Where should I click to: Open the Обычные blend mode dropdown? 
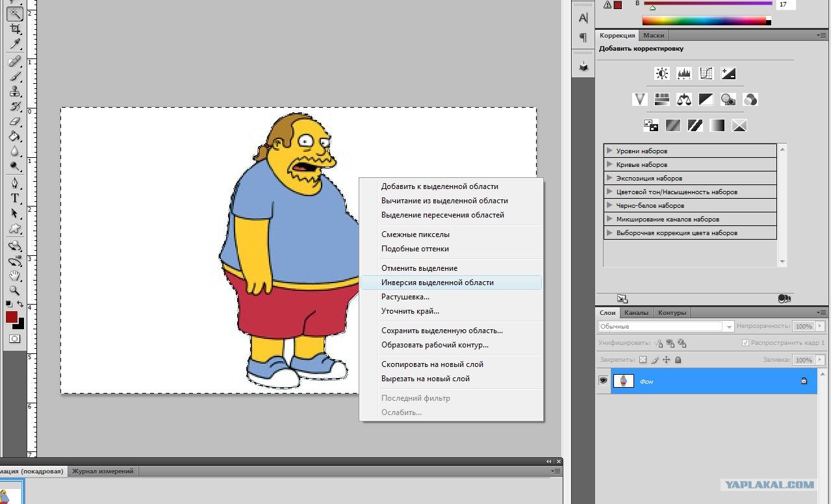666,327
